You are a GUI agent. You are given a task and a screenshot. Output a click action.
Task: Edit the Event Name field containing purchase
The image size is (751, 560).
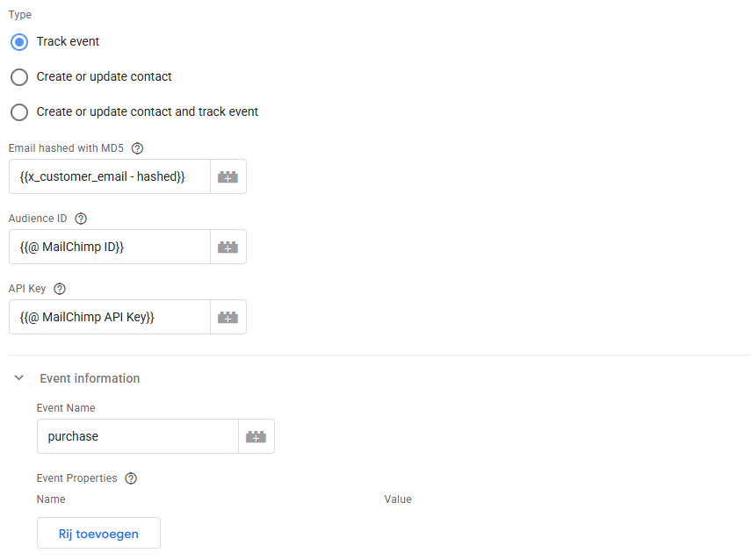pyautogui.click(x=138, y=436)
